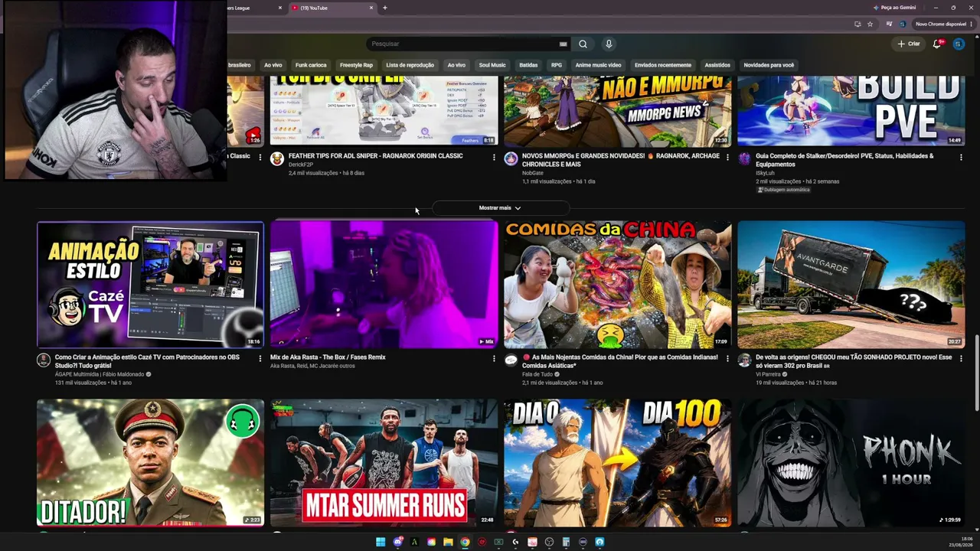The width and height of the screenshot is (980, 551).
Task: Open OBS Studio from the taskbar
Action: [x=549, y=542]
